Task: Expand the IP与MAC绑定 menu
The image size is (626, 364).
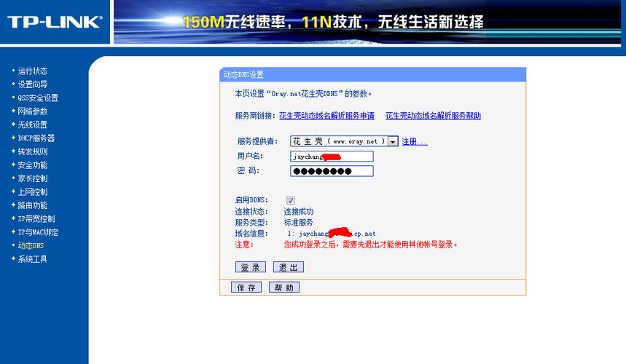Action: tap(38, 232)
